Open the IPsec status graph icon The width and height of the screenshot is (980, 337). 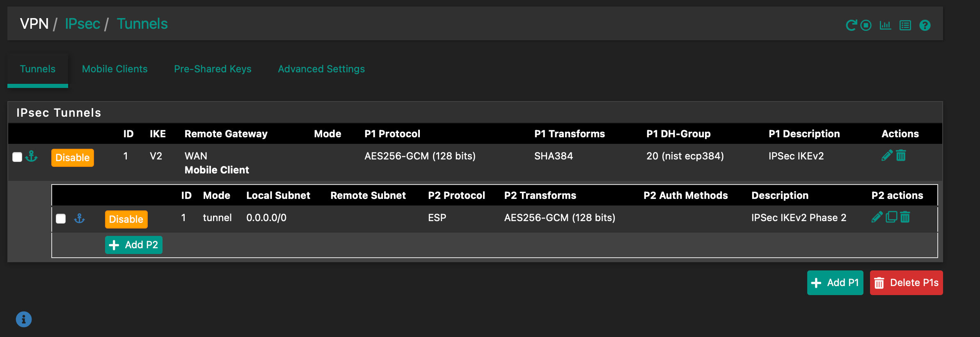click(x=885, y=25)
